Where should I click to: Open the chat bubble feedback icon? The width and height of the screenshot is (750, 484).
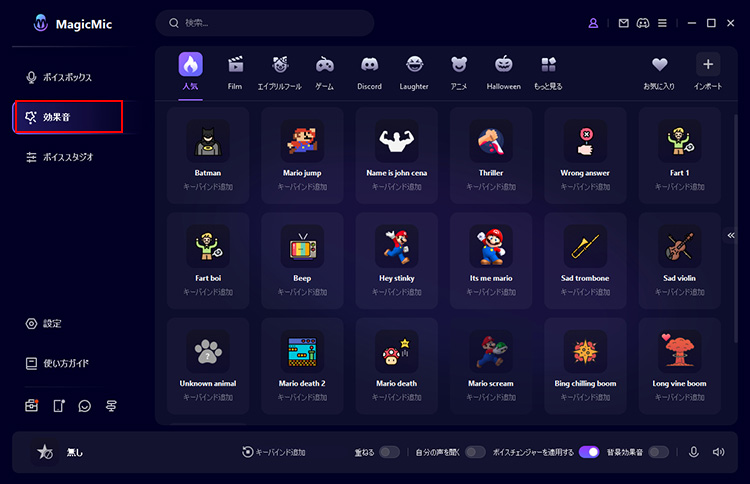coord(85,406)
